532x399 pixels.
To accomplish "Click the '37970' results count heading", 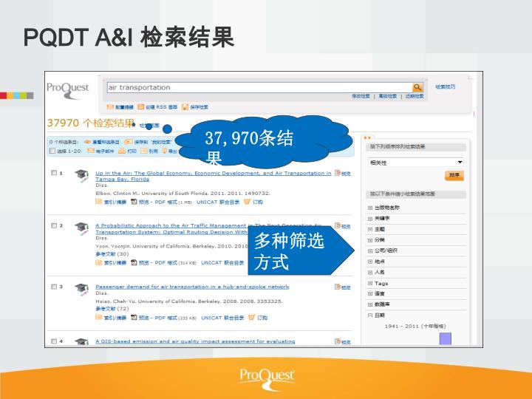I will pyautogui.click(x=91, y=123).
